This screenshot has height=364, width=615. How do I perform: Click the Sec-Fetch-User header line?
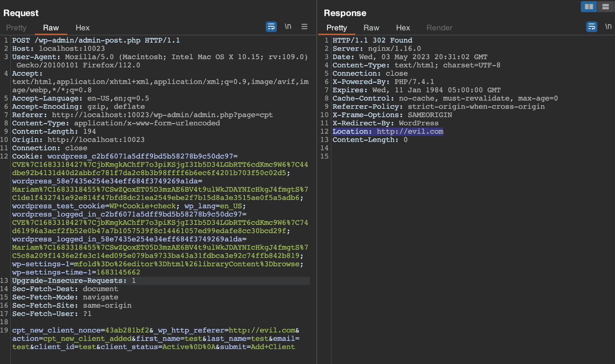(52, 314)
